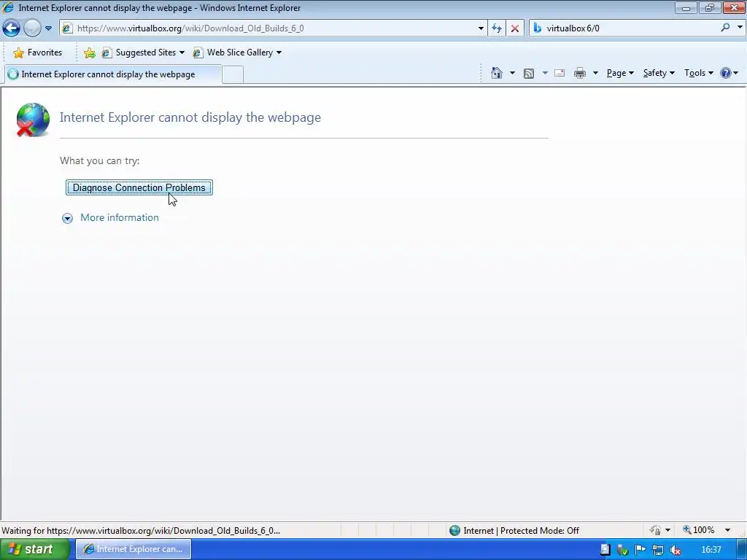This screenshot has width=747, height=560.
Task: Open the recent pages dropdown beside Forward
Action: pos(48,28)
